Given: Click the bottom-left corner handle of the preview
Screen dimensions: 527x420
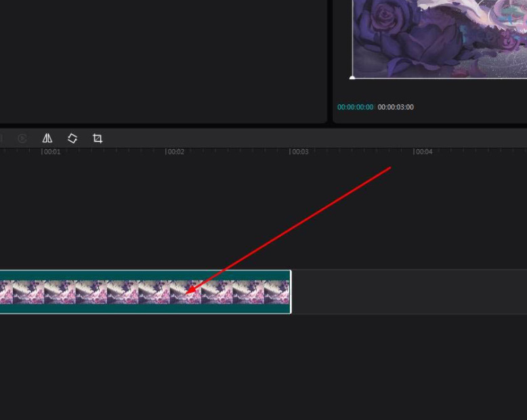Looking at the screenshot, I should click(x=352, y=78).
